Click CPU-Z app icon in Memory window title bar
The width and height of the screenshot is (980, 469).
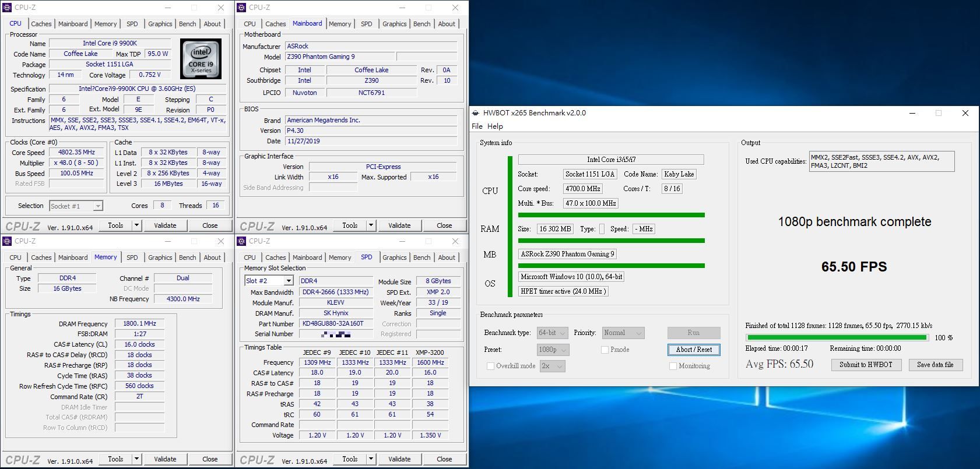click(7, 241)
